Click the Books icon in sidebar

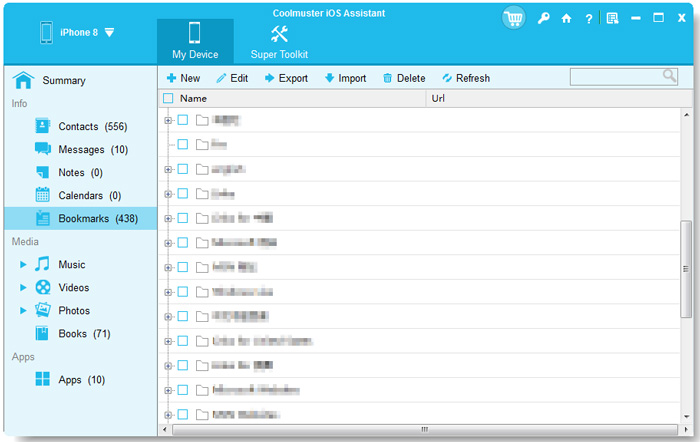[42, 333]
